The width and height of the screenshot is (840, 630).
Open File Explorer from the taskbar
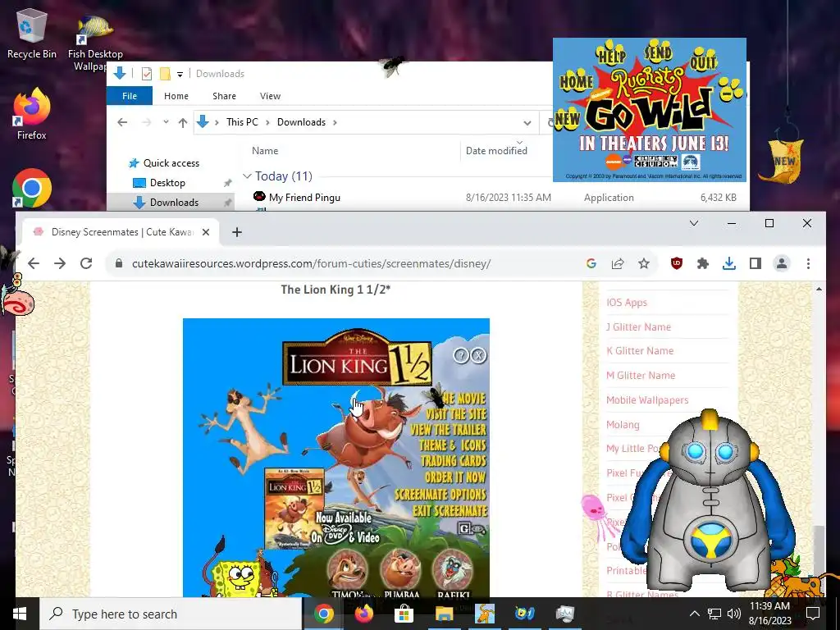click(444, 614)
